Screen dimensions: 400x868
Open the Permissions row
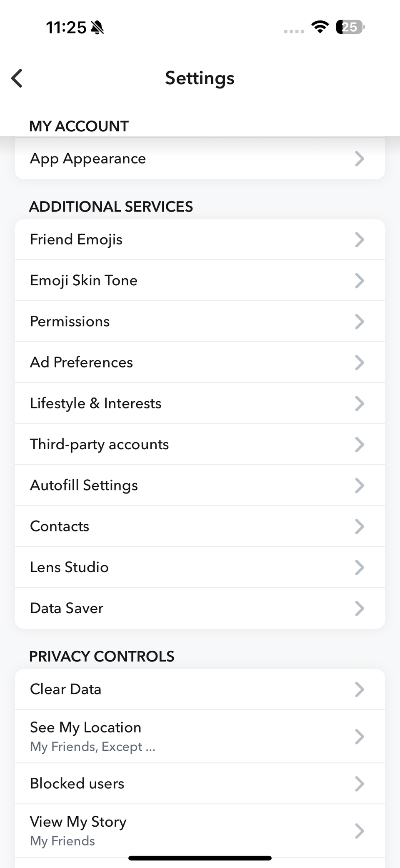[x=200, y=322]
